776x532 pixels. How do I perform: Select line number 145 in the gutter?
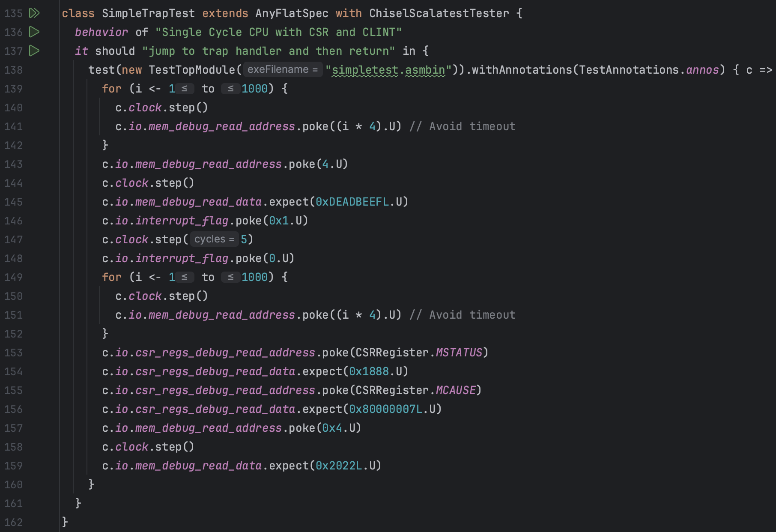coord(13,202)
